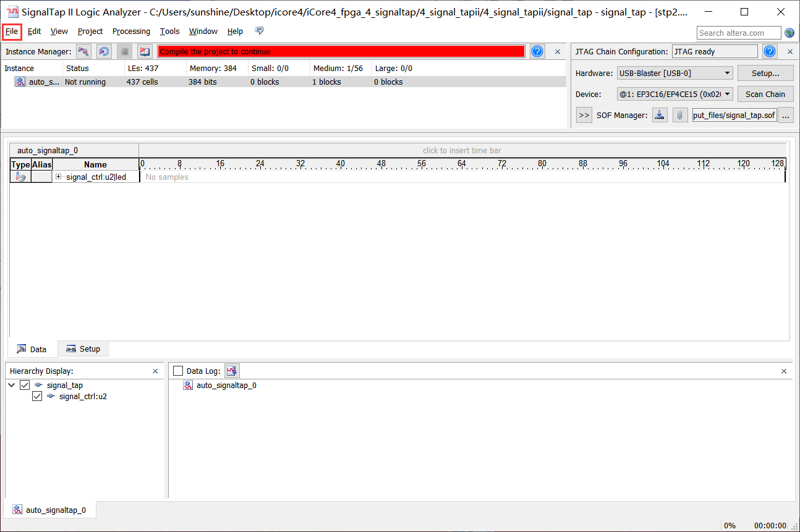Screen dimensions: 800x532
Task: Uncheck the signal_tap hierarchy checkbox
Action: coord(25,386)
